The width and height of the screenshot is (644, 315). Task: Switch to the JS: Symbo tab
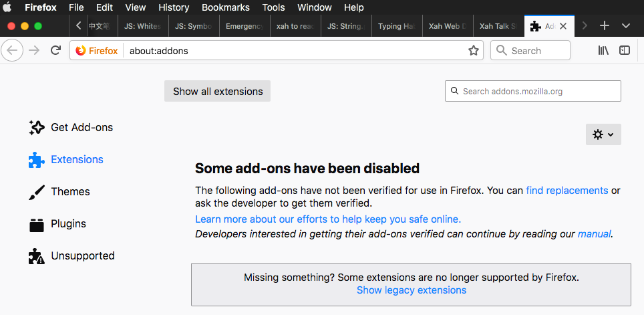[194, 26]
